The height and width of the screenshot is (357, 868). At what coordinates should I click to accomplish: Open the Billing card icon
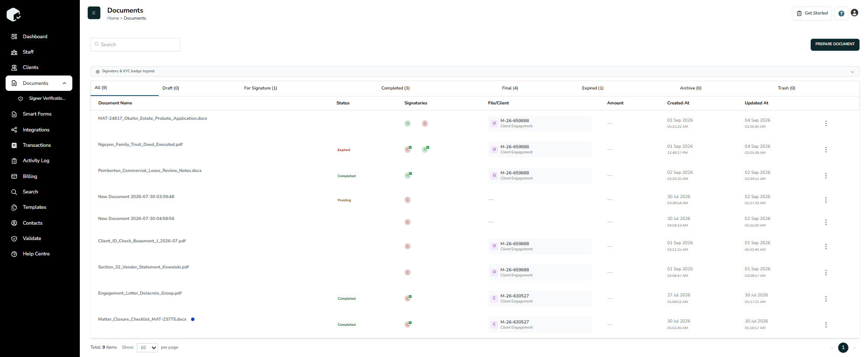click(14, 177)
